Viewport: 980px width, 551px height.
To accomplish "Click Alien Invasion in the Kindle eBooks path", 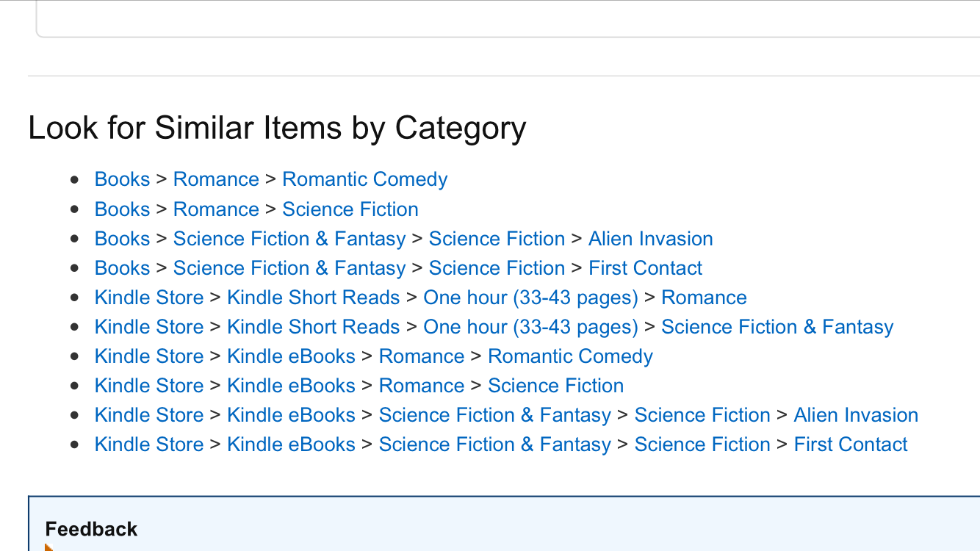I will 856,415.
